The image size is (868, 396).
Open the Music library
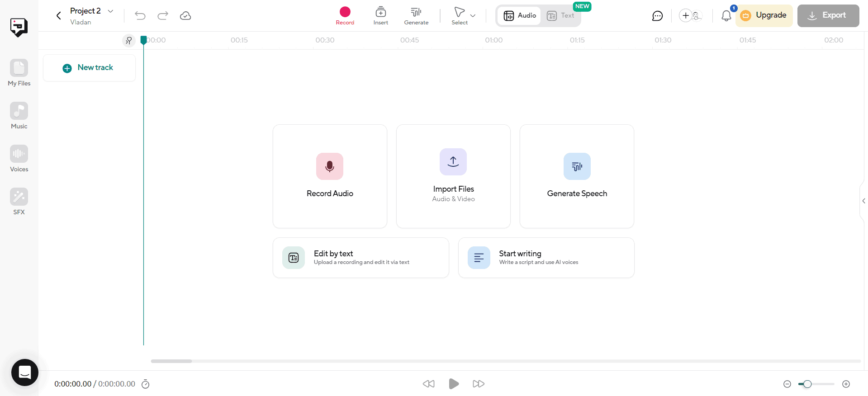(x=19, y=116)
